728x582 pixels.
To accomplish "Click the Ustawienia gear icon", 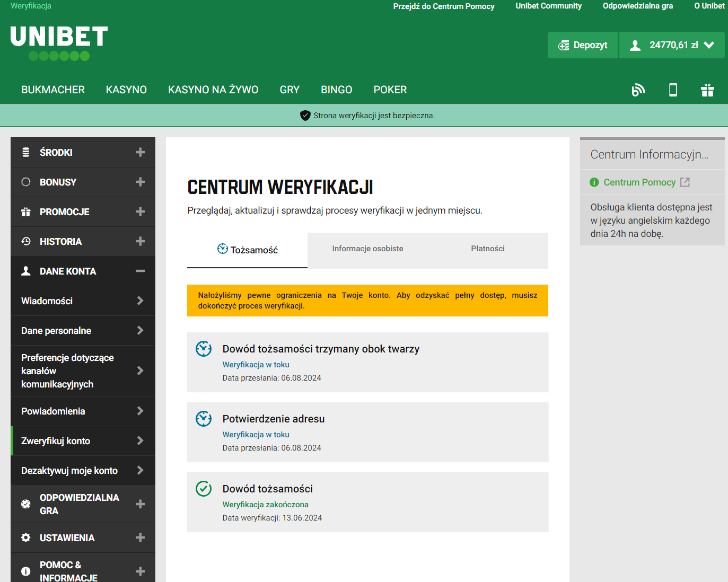I will tap(25, 538).
